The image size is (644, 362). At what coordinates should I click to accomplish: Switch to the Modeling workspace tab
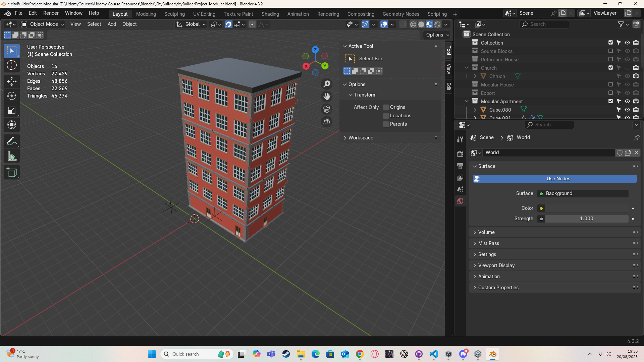point(146,14)
